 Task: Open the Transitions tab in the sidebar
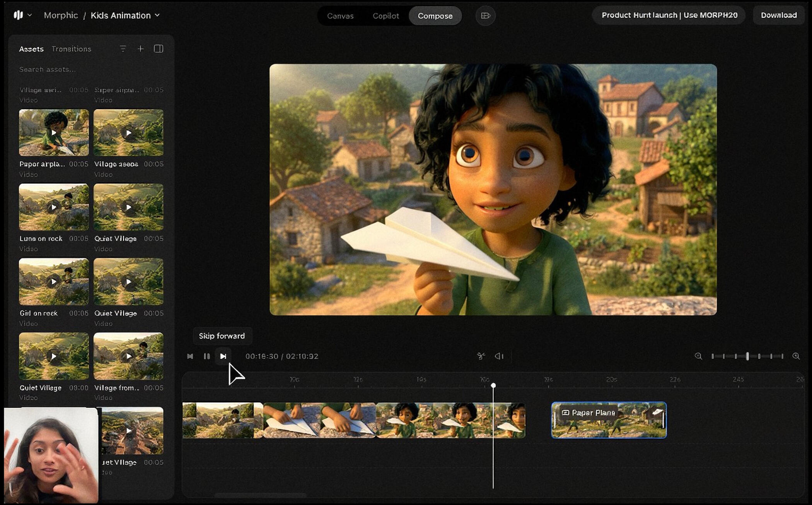[71, 49]
